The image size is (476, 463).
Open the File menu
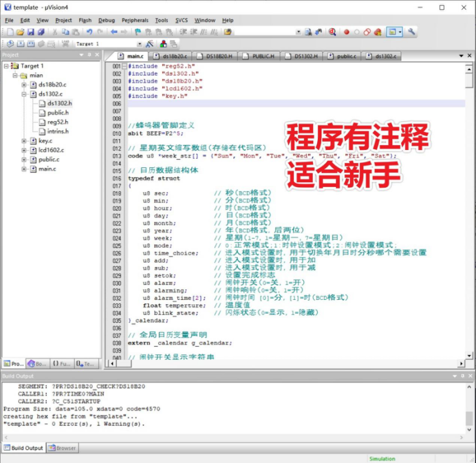[x=9, y=21]
